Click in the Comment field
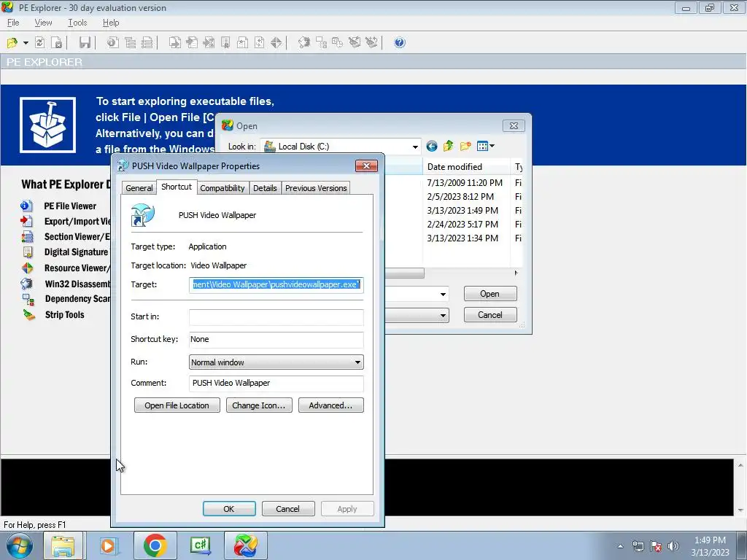Image resolution: width=747 pixels, height=560 pixels. click(x=276, y=384)
